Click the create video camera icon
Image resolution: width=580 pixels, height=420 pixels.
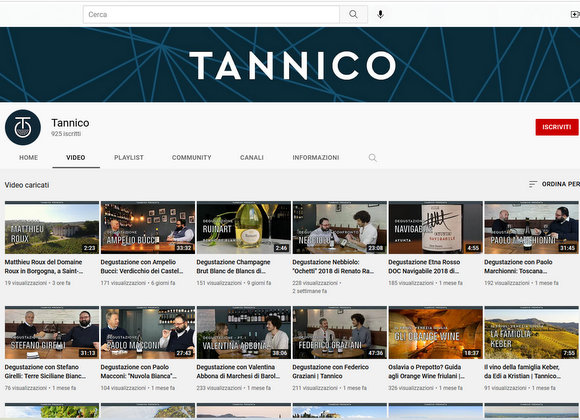[575, 14]
